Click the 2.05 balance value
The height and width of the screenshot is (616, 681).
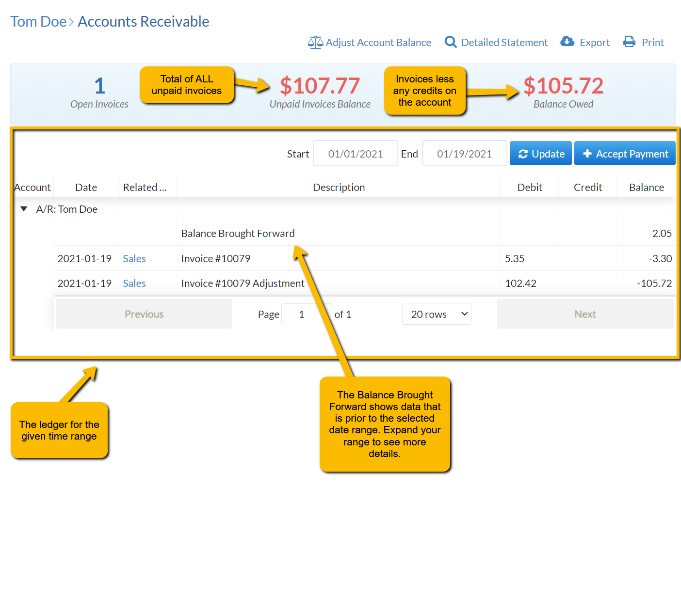[x=662, y=234]
